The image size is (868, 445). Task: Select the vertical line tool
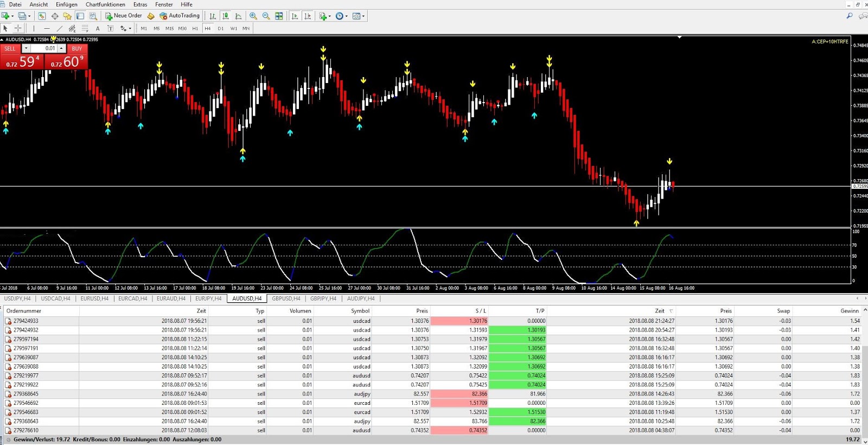(x=34, y=28)
